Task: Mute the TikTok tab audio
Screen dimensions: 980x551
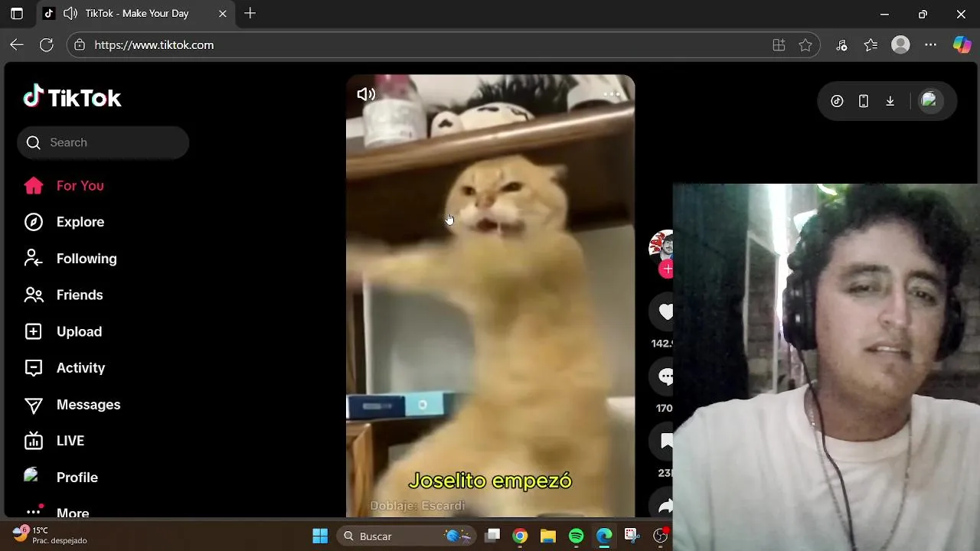Action: pos(70,14)
